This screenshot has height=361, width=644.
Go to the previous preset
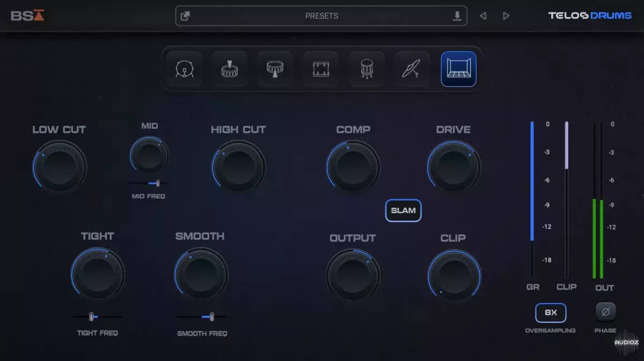point(483,16)
